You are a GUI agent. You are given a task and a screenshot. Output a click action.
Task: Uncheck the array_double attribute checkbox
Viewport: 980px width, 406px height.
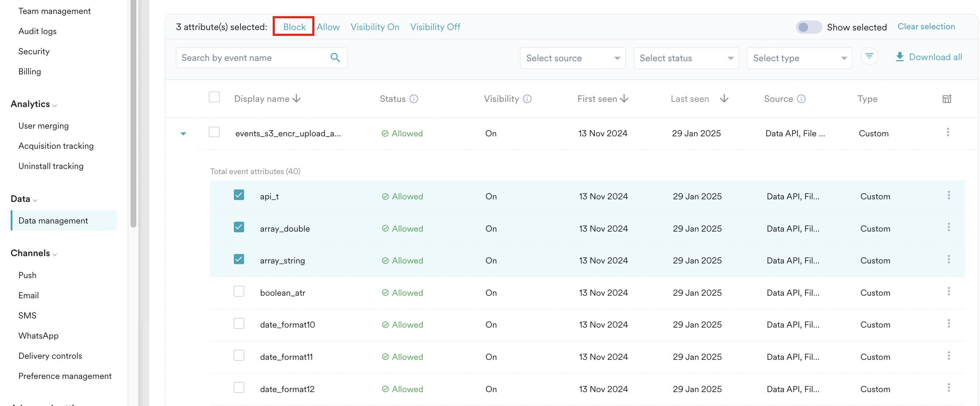click(239, 228)
